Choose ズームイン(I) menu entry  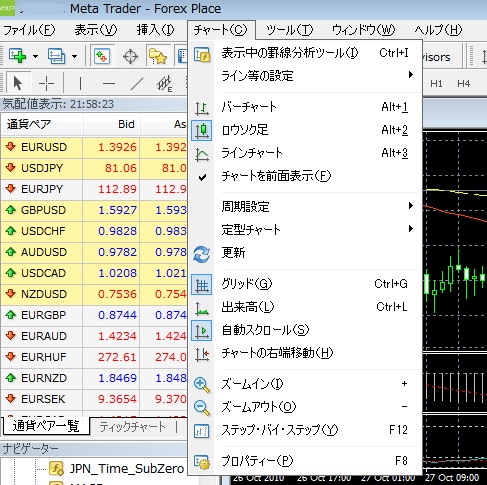(x=304, y=384)
